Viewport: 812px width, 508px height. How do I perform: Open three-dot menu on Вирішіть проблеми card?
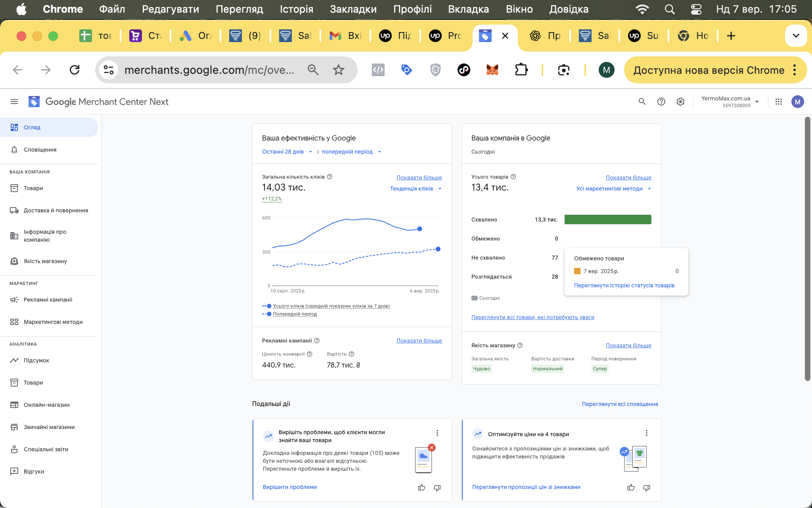tap(437, 433)
